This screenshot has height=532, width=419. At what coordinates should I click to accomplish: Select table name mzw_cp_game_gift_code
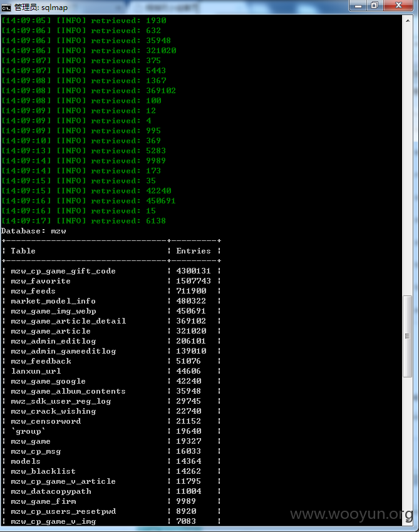click(63, 271)
